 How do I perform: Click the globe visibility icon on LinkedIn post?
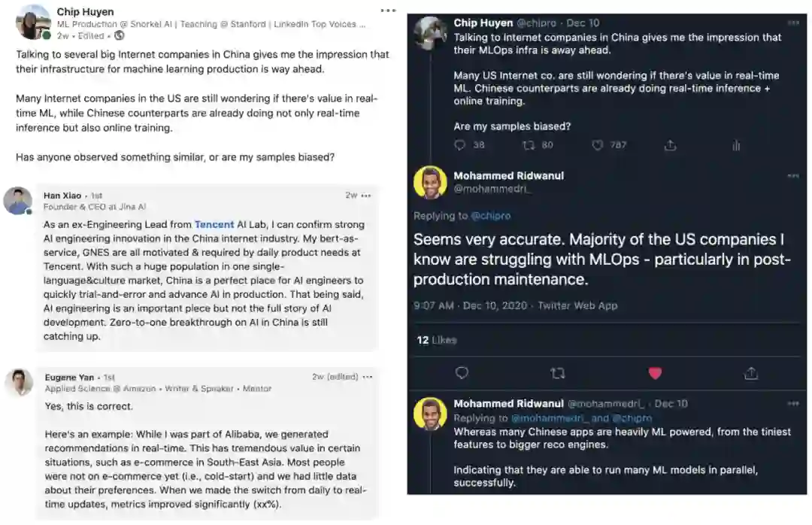[120, 35]
